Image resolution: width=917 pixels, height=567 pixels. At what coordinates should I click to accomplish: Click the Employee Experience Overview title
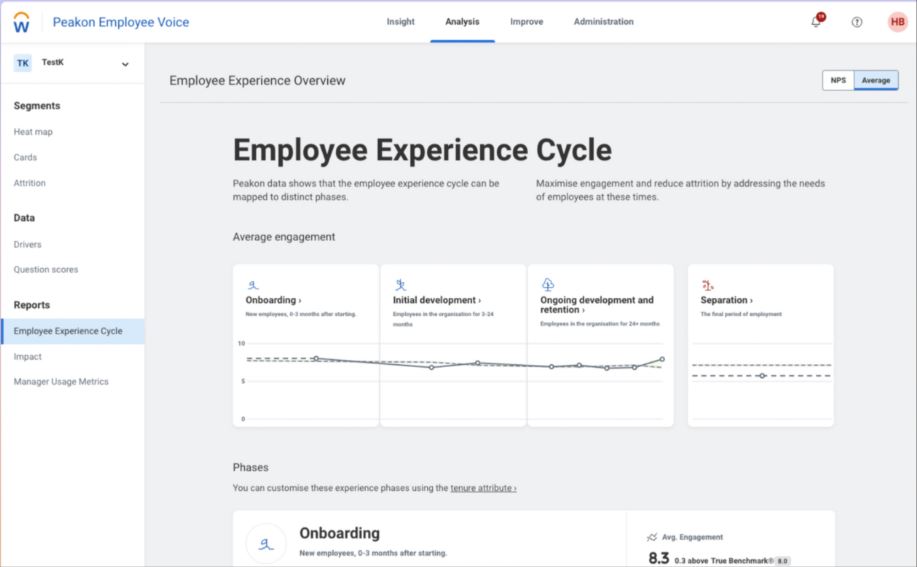click(257, 81)
